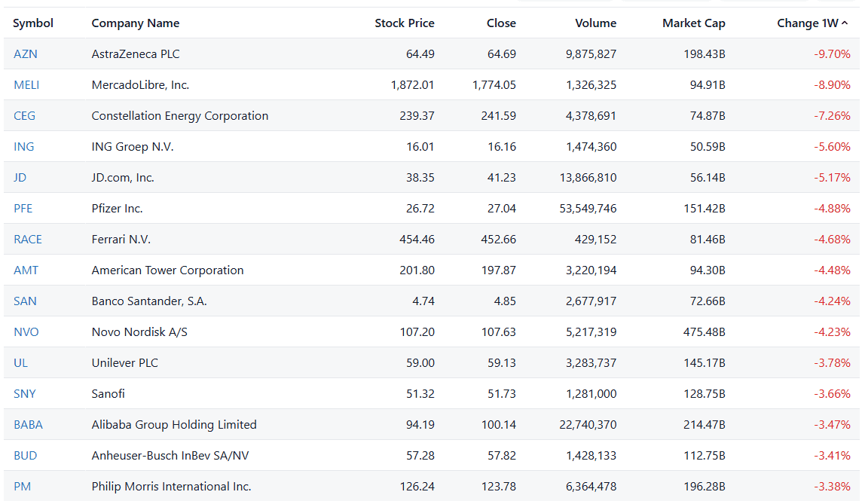Open the AZN ticker link
This screenshot has height=501, width=868.
point(26,54)
